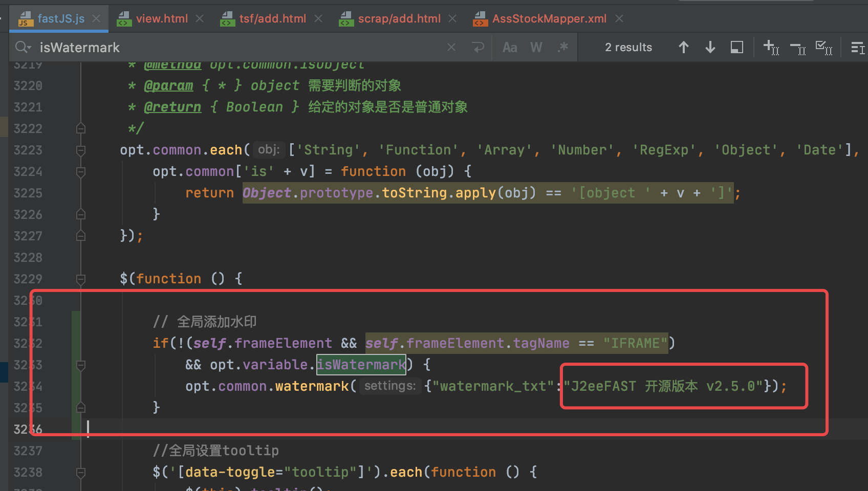Image resolution: width=868 pixels, height=491 pixels.
Task: Click 'return' keyword on line 3225
Action: click(x=210, y=193)
